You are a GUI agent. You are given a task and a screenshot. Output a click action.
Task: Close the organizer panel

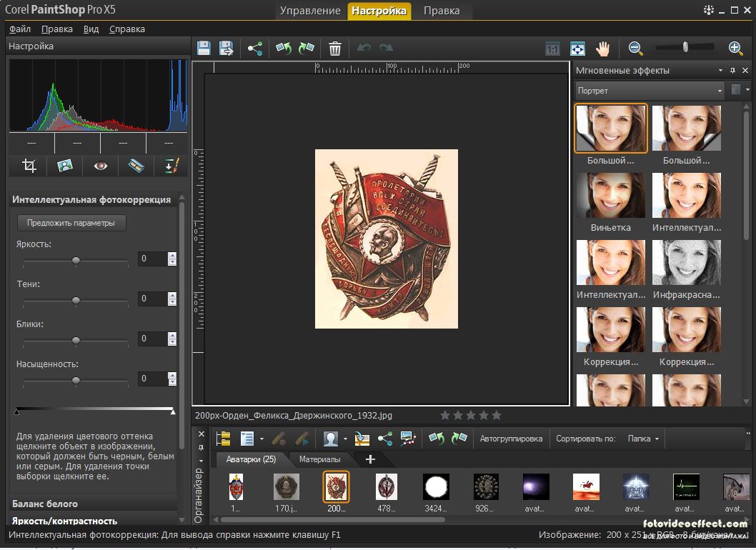[x=202, y=434]
